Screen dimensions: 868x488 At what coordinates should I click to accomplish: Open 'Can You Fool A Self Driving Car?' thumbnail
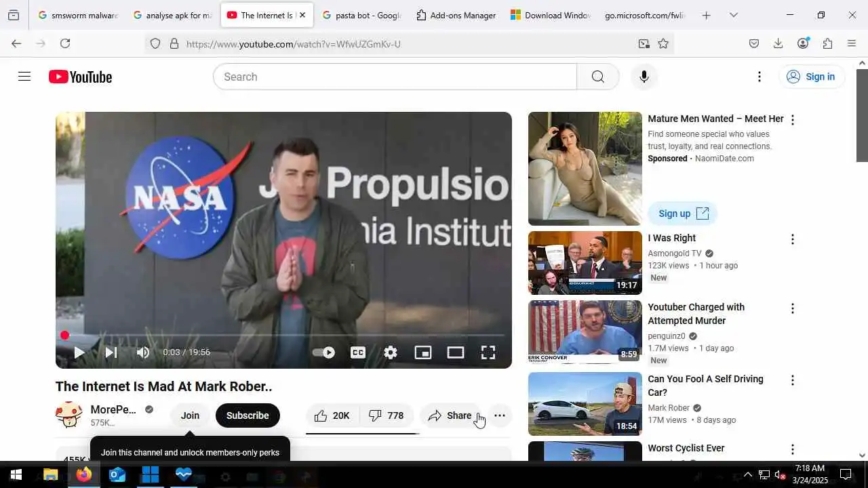(x=585, y=404)
